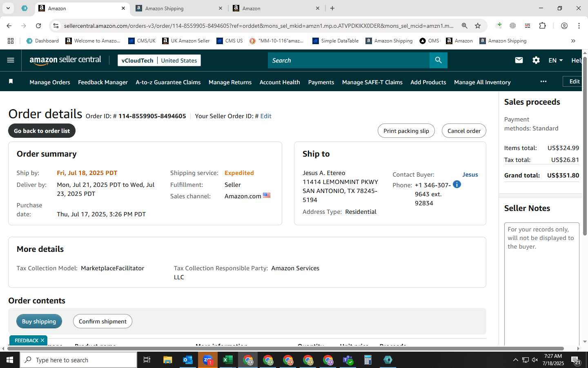Open Chrome three-dot menu
Viewport: 588px width, 368px height.
[579, 25]
